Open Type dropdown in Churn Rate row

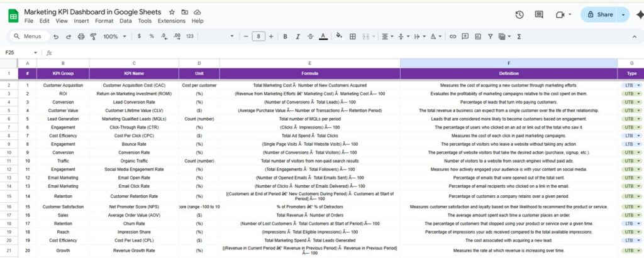pos(638,223)
